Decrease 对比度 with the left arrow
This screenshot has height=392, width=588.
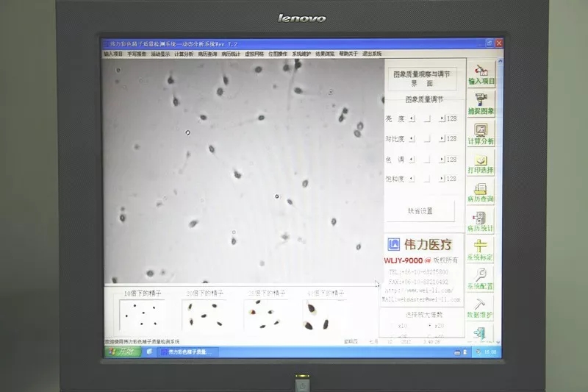click(412, 139)
